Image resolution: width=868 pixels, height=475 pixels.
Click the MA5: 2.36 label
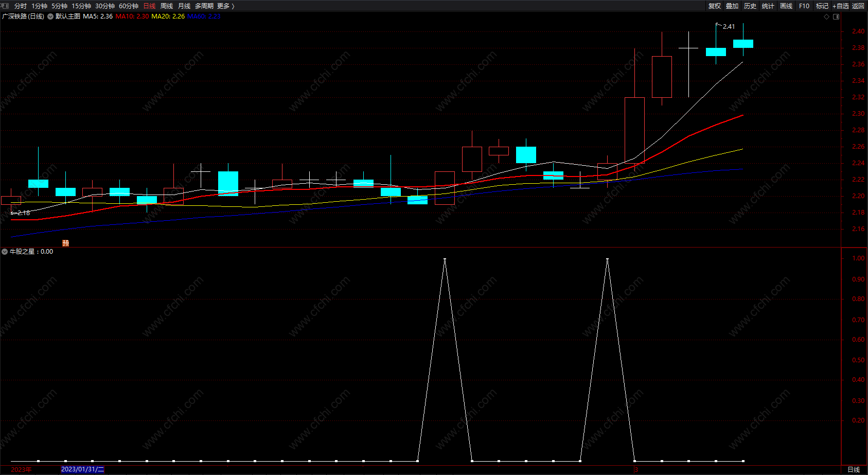pyautogui.click(x=98, y=16)
